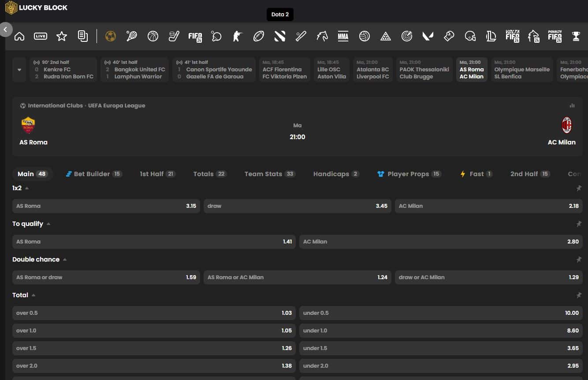Screen dimensions: 588x380
Task: Open the bet history slip icon
Action: [x=83, y=36]
